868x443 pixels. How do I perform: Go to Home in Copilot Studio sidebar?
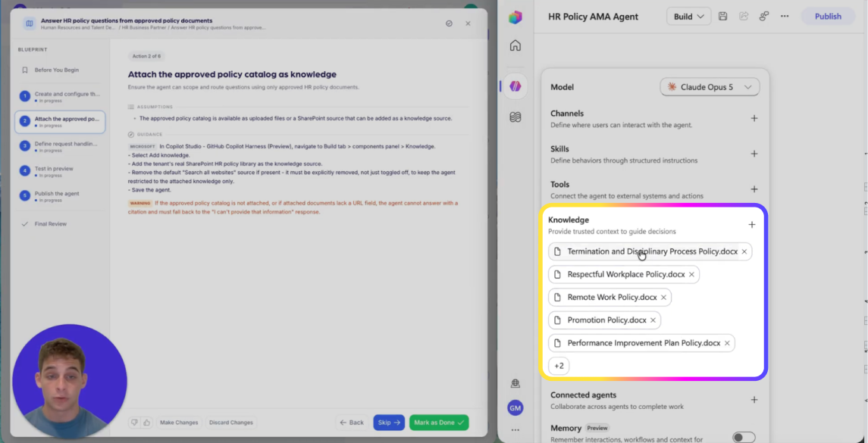515,45
